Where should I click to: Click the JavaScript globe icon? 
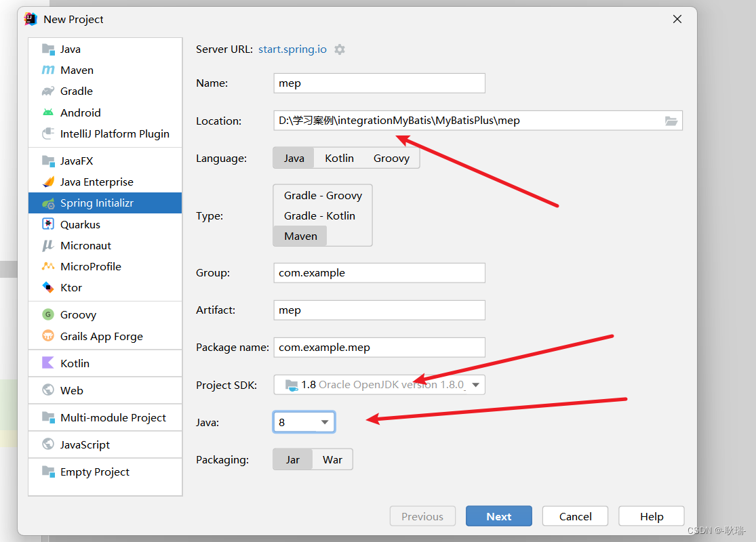click(x=48, y=444)
